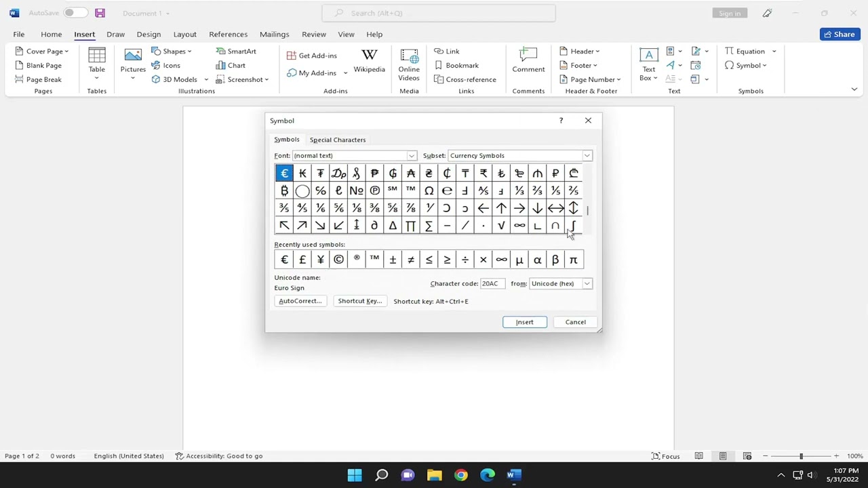Toggle the AutoSave switch
Image resolution: width=868 pixels, height=488 pixels.
[75, 13]
